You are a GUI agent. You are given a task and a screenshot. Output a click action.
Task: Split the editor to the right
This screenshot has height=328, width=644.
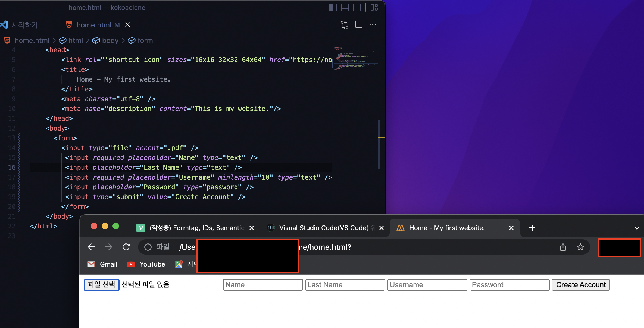(x=359, y=25)
